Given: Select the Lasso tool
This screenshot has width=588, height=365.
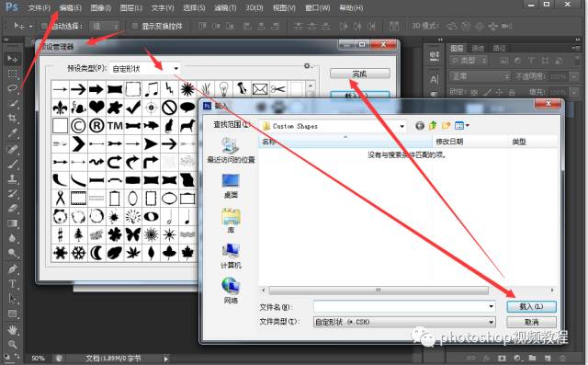Looking at the screenshot, I should click(x=12, y=88).
